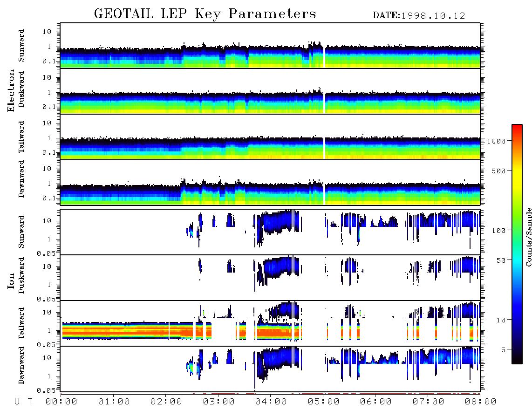
Task: Open the Ion Sunward spectrogram panel
Action: [270, 232]
